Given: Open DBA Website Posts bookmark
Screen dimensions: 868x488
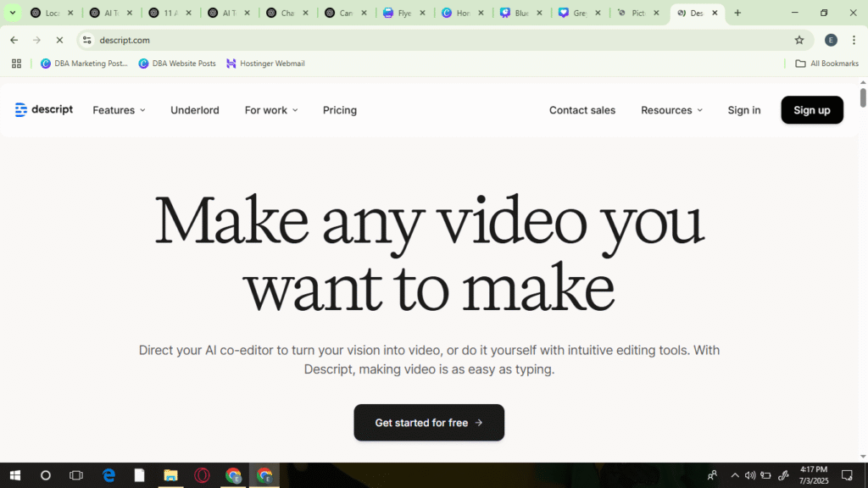Looking at the screenshot, I should coord(177,64).
